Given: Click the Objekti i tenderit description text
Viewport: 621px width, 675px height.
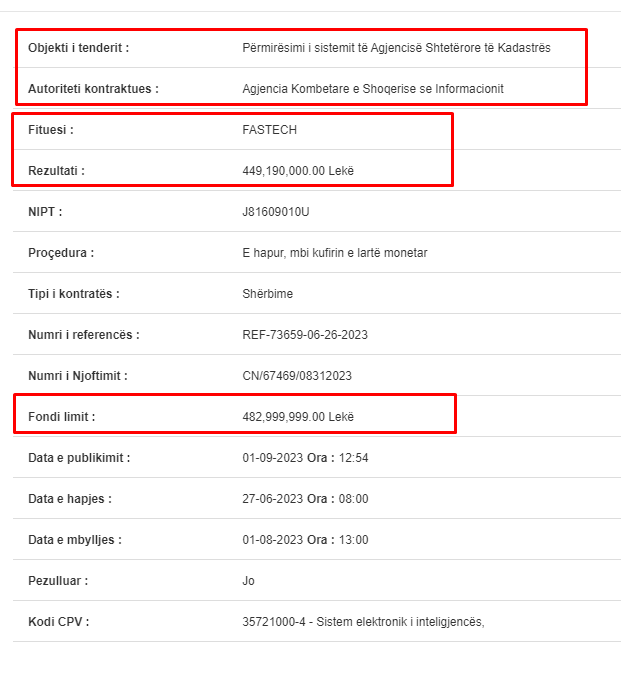Looking at the screenshot, I should pos(396,48).
